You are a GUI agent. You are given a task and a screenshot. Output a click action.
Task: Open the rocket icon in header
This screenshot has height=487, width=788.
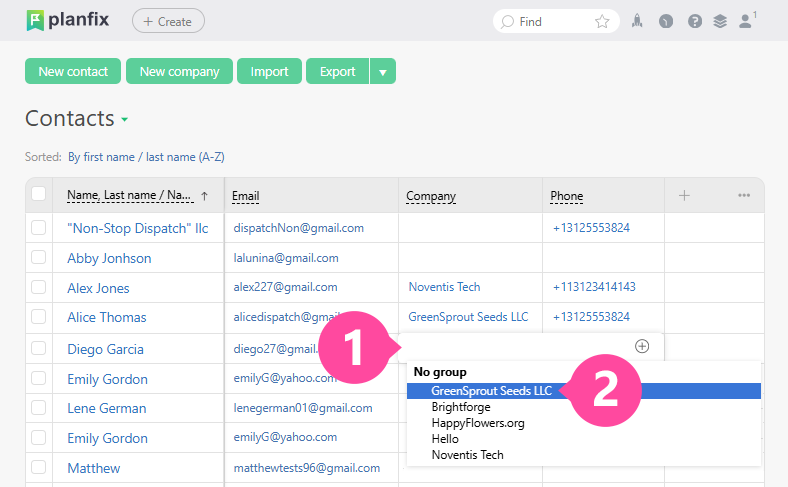pos(637,21)
